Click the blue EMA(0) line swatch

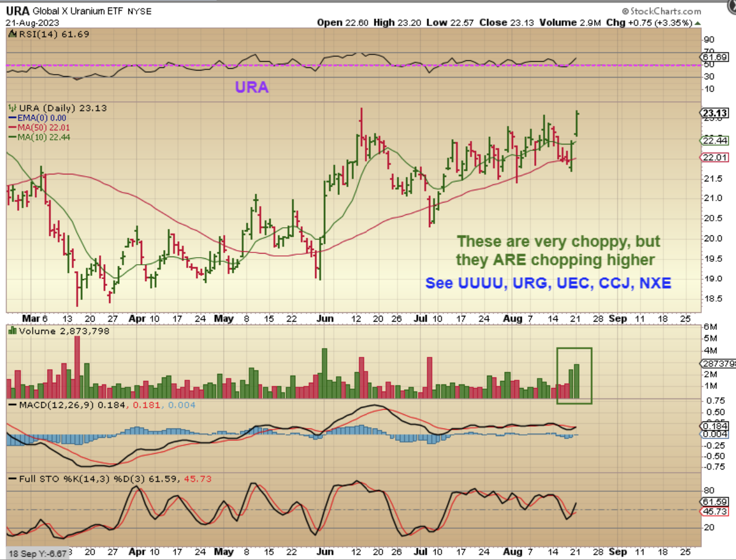click(x=12, y=118)
